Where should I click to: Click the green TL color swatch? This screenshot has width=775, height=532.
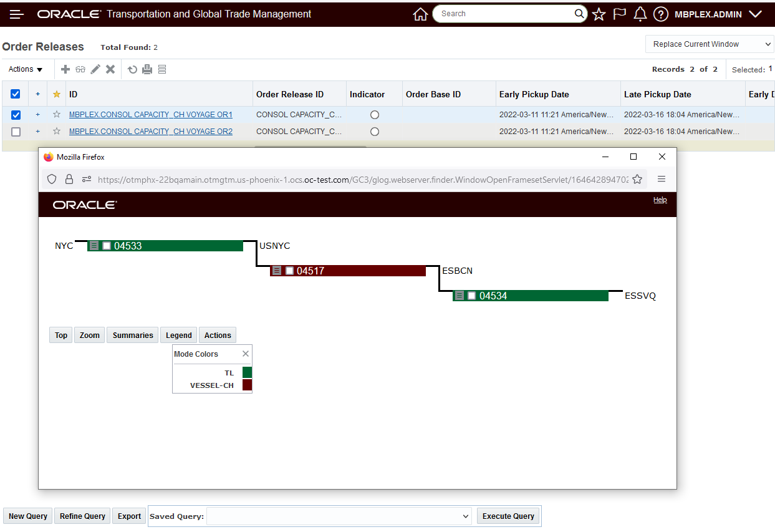click(x=247, y=372)
